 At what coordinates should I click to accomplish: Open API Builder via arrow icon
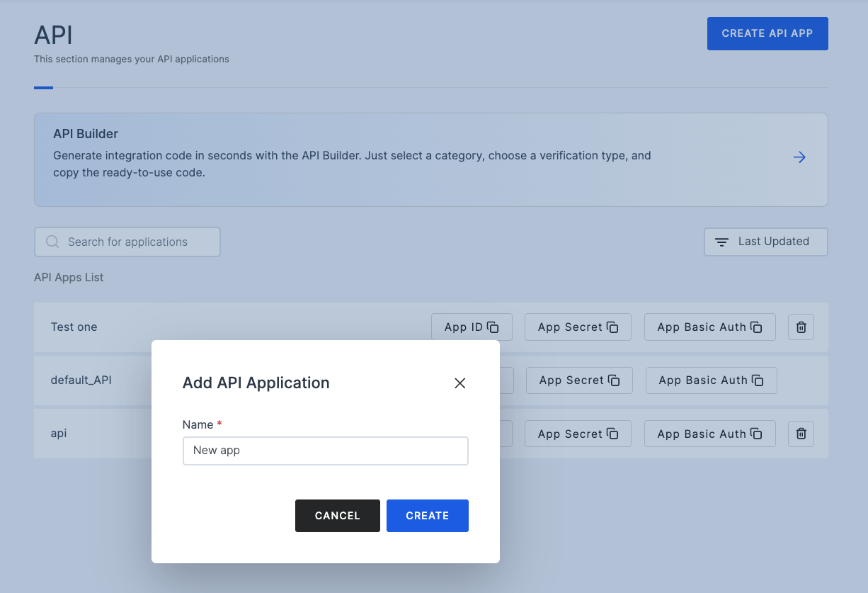(x=799, y=157)
